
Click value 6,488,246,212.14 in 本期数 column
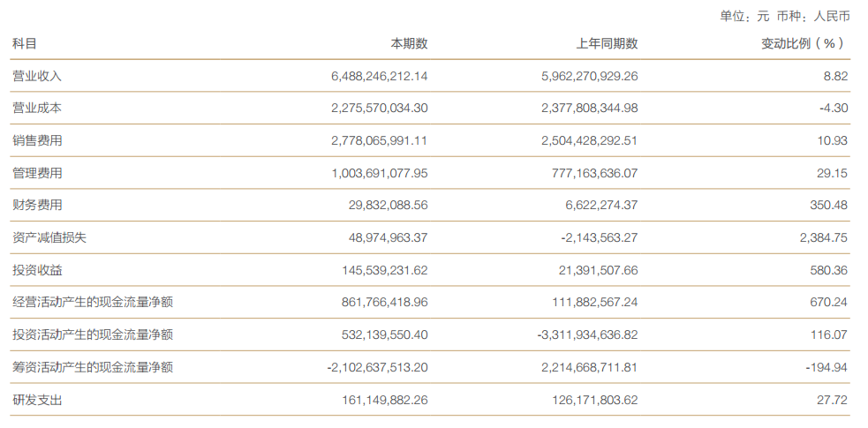[x=380, y=77]
